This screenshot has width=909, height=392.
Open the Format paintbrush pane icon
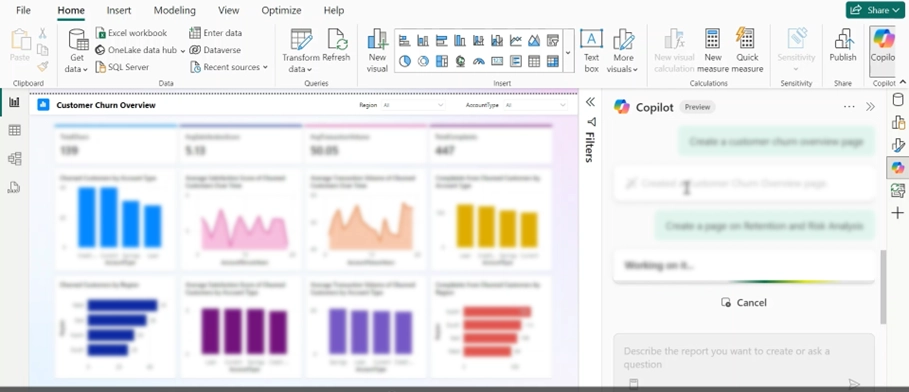[x=897, y=145]
